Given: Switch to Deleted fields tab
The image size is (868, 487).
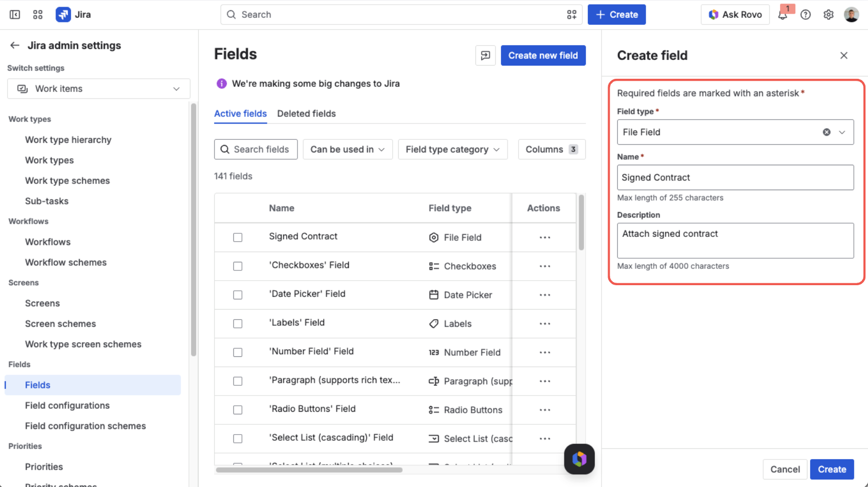Looking at the screenshot, I should [x=306, y=113].
